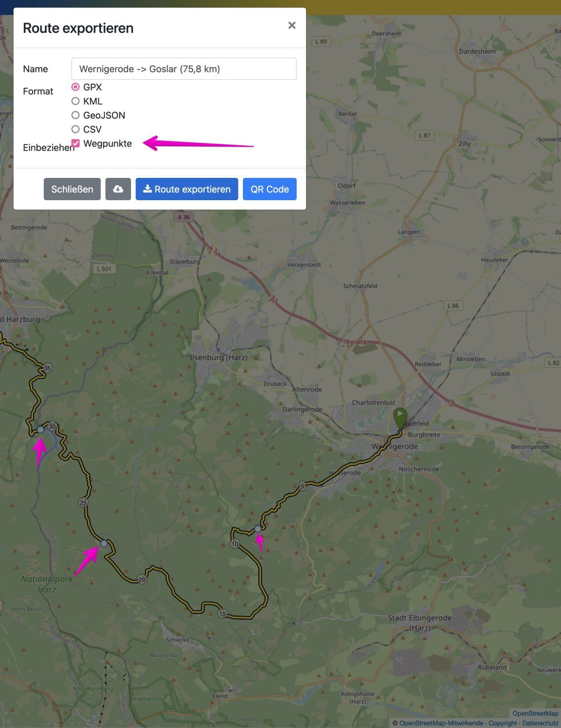Click the Route exportieren download button
This screenshot has width=561, height=728.
tap(187, 189)
